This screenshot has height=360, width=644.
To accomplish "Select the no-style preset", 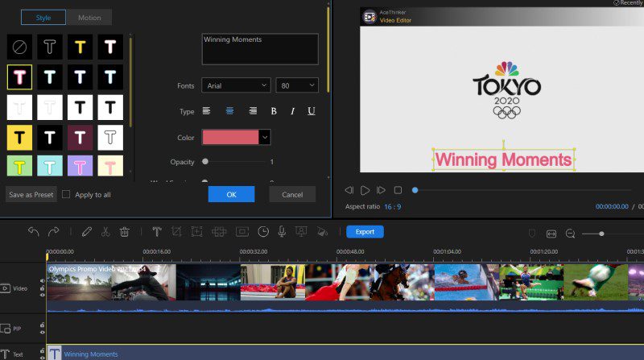I will (x=19, y=47).
